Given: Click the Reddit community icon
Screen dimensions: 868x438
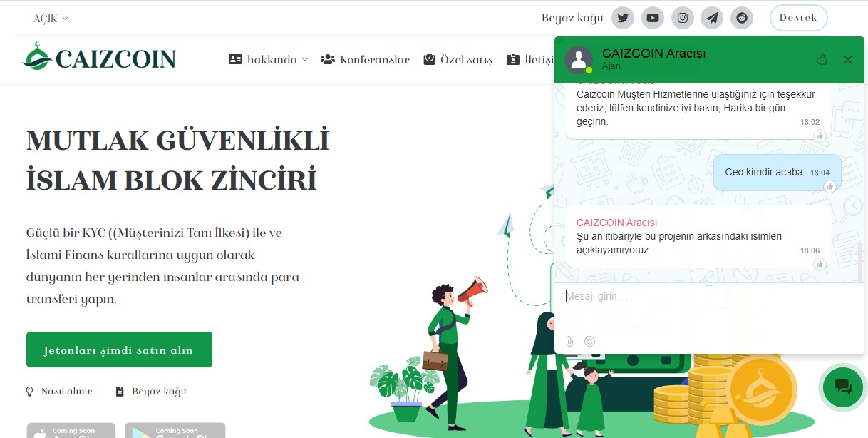Looking at the screenshot, I should (x=743, y=18).
